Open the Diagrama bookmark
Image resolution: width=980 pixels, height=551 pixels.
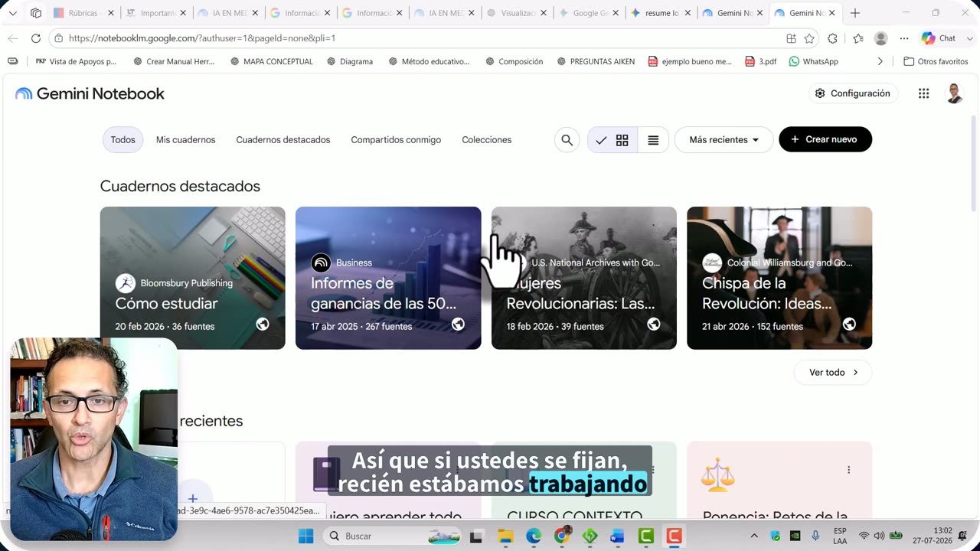click(349, 61)
